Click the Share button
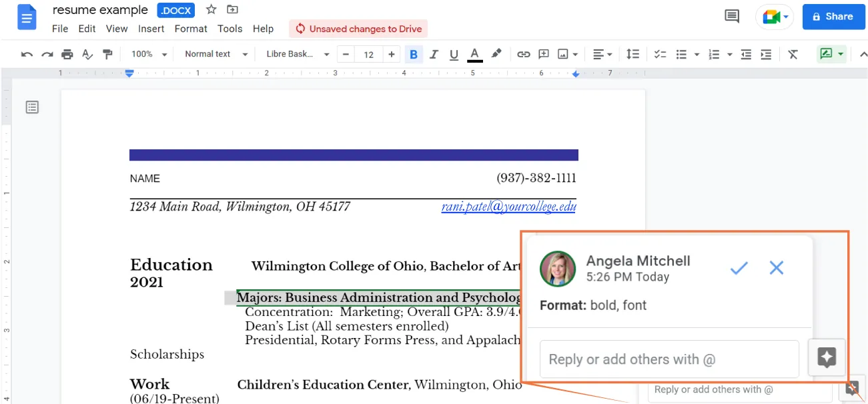Screen dimensions: 868x404 [833, 16]
